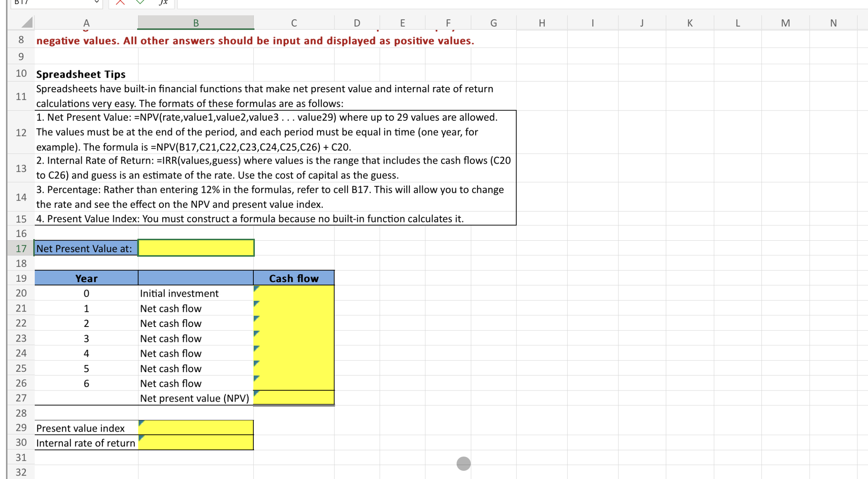Click row header 17
868x479 pixels.
tap(21, 248)
